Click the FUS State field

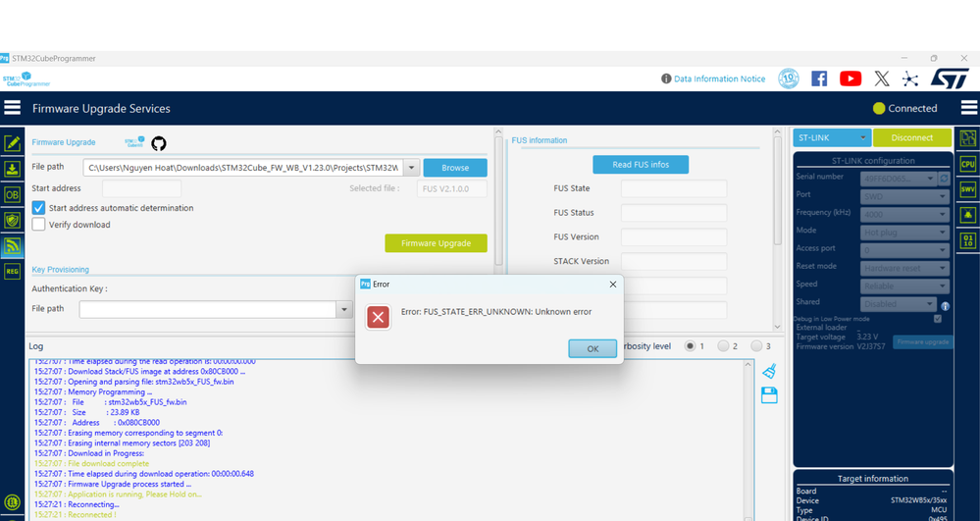pyautogui.click(x=674, y=188)
